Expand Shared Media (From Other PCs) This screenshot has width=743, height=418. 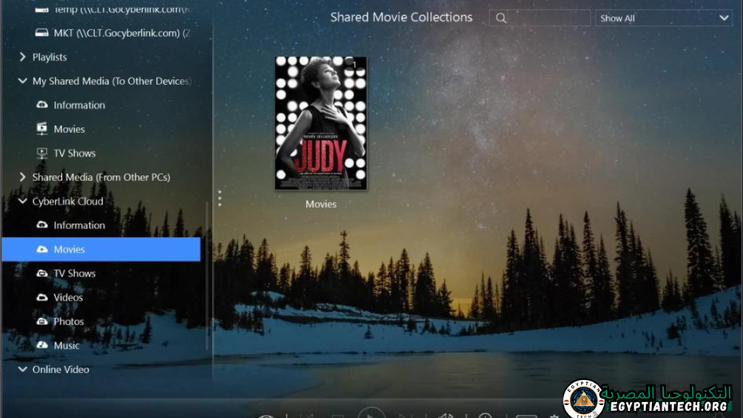(x=23, y=177)
